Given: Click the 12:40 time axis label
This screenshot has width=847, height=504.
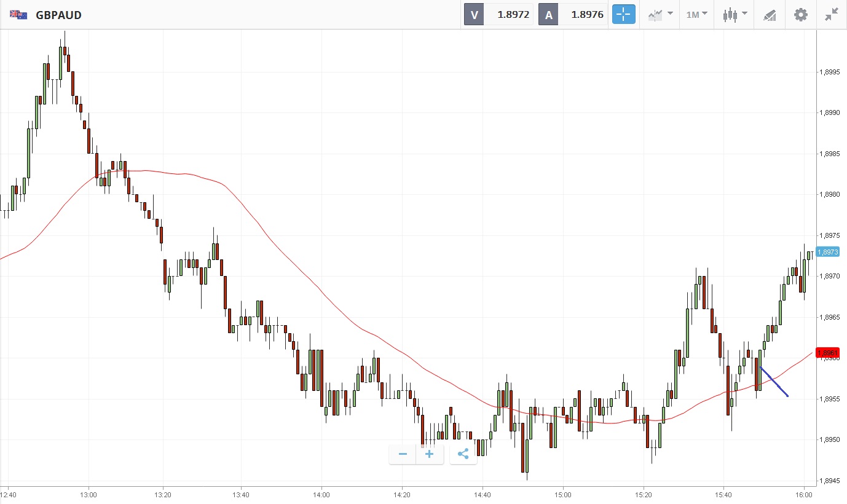Looking at the screenshot, I should pos(9,494).
